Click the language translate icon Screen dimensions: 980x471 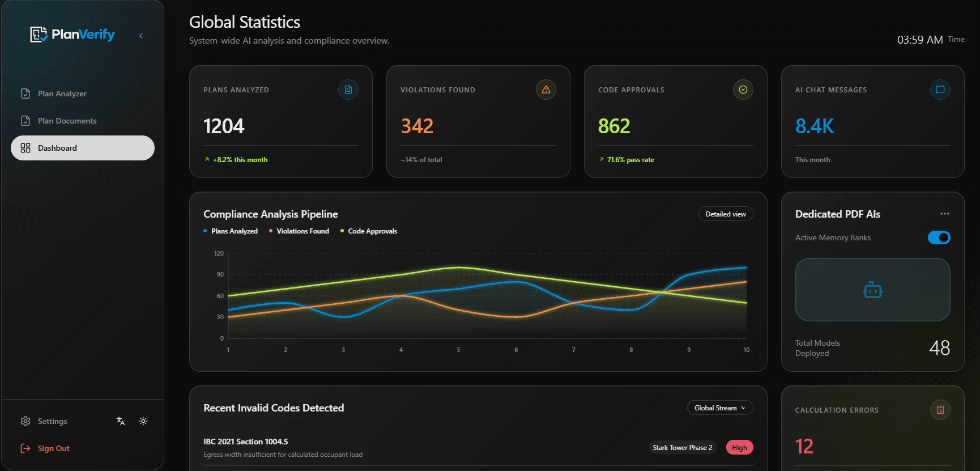121,421
